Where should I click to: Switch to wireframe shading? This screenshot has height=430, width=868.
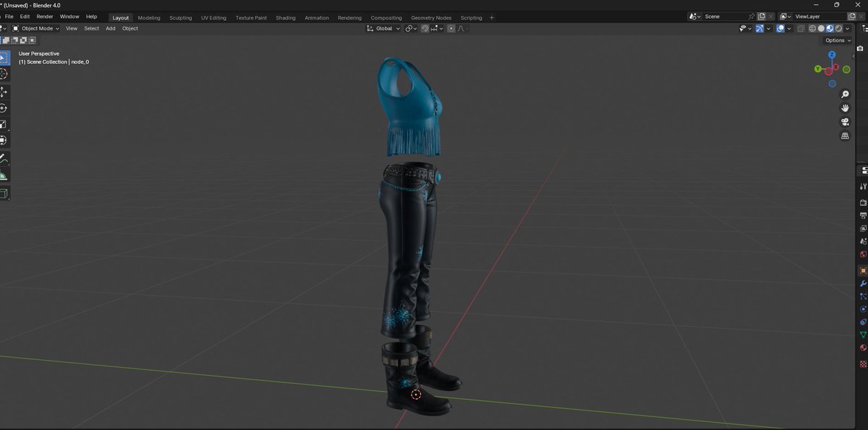tap(812, 28)
